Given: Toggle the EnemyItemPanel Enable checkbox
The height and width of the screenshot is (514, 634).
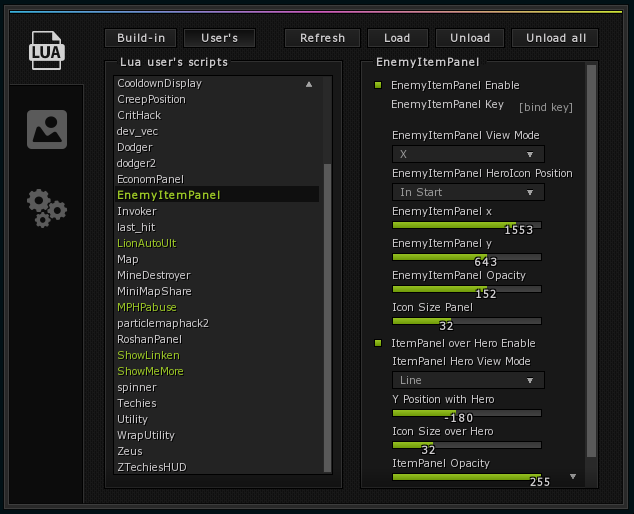Looking at the screenshot, I should [x=378, y=85].
